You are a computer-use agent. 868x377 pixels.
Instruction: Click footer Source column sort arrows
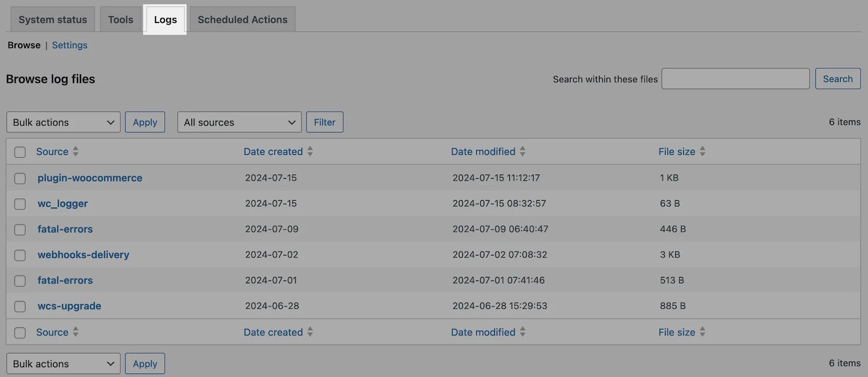(x=75, y=332)
